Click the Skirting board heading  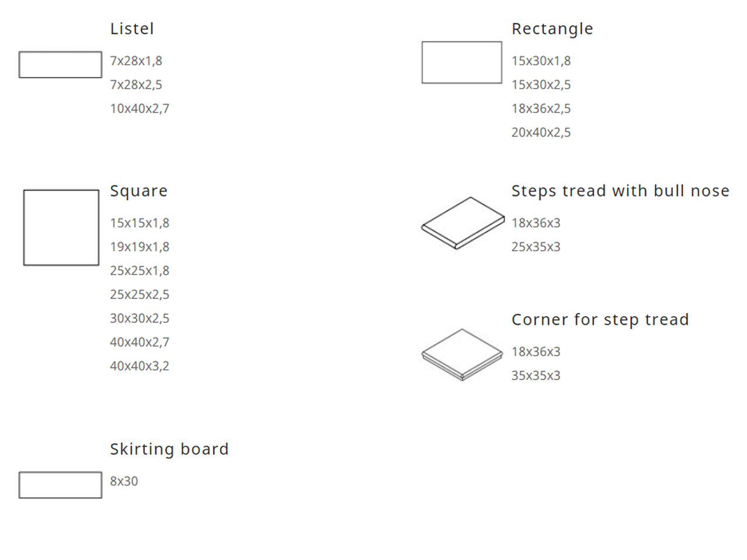click(169, 449)
